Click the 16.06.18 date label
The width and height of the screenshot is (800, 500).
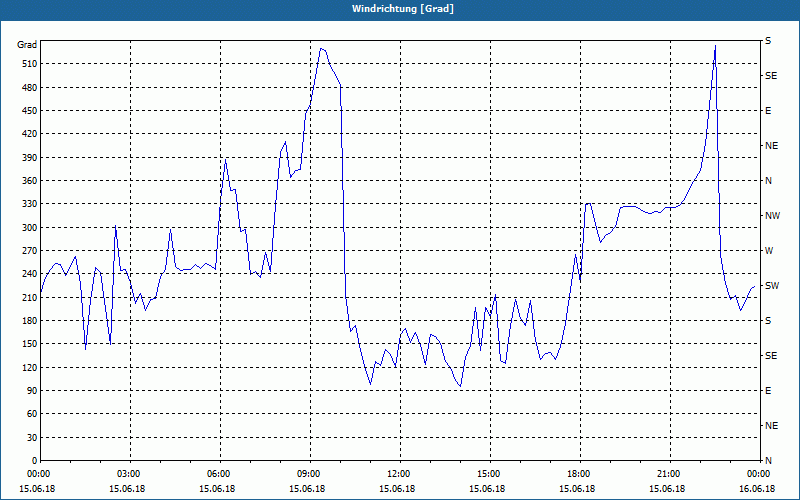(757, 489)
